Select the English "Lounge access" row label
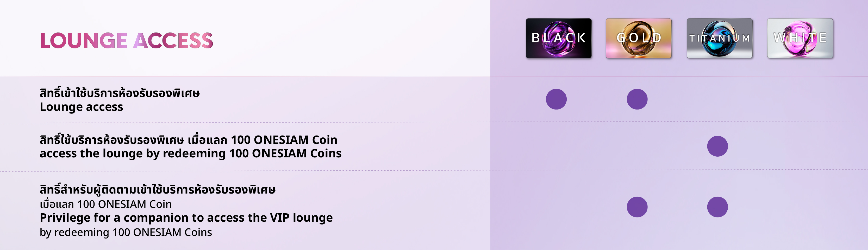Viewport: 868px width, 250px height. (81, 107)
